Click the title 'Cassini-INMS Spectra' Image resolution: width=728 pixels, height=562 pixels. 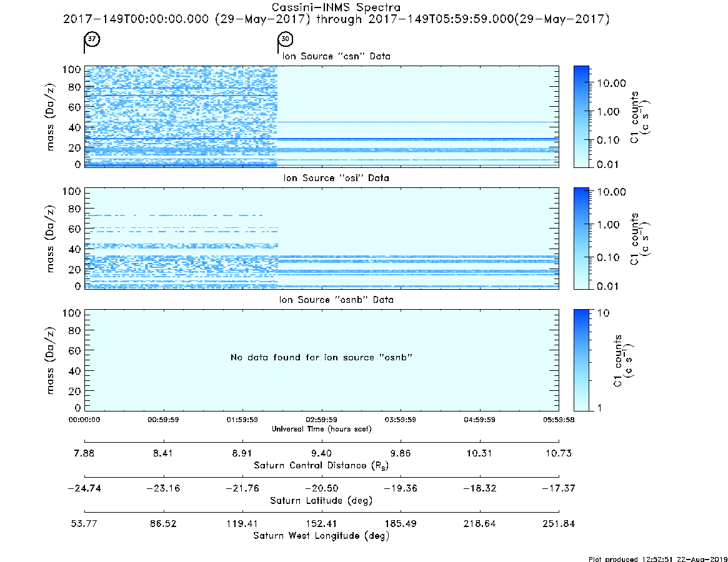point(336,7)
